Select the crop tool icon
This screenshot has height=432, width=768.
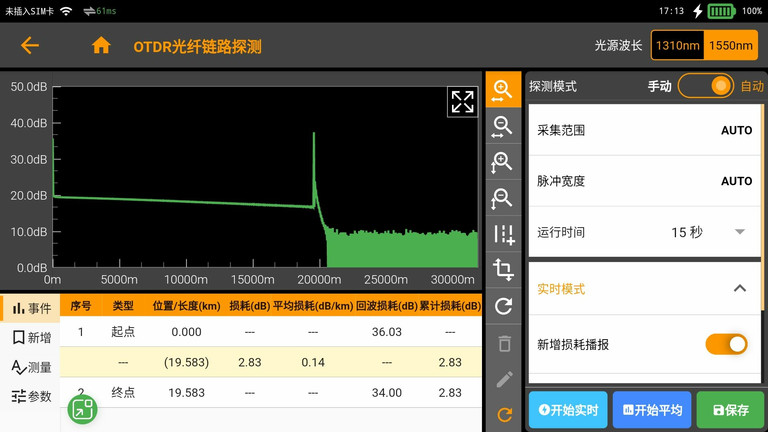point(503,270)
